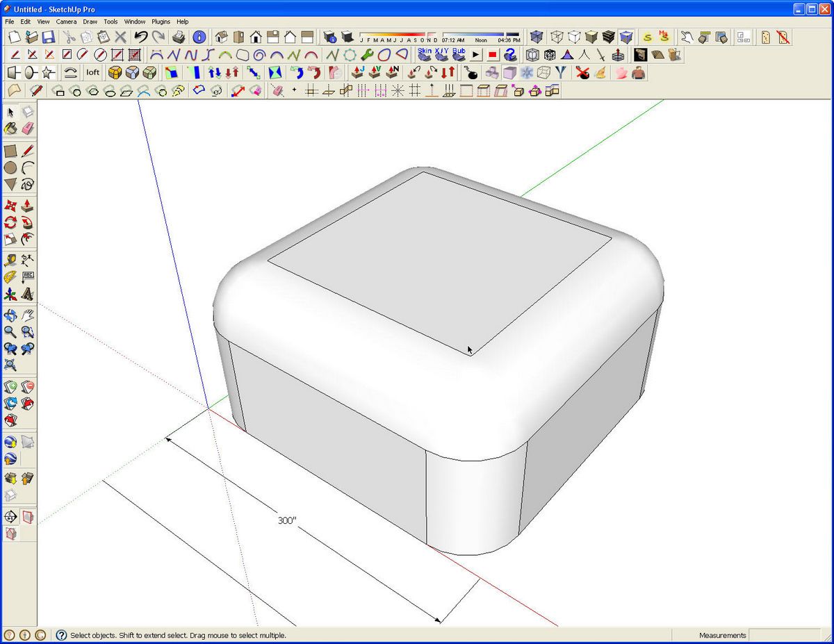Activate the 3D Text tool

click(x=28, y=294)
